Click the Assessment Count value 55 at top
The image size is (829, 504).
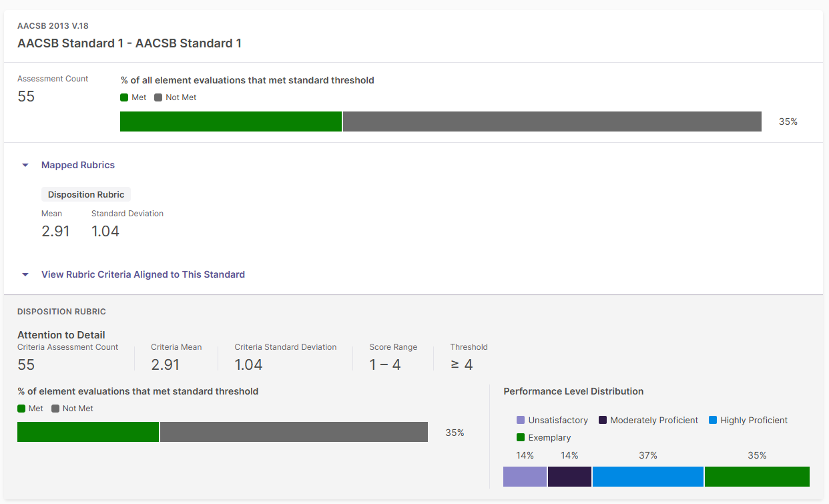26,97
